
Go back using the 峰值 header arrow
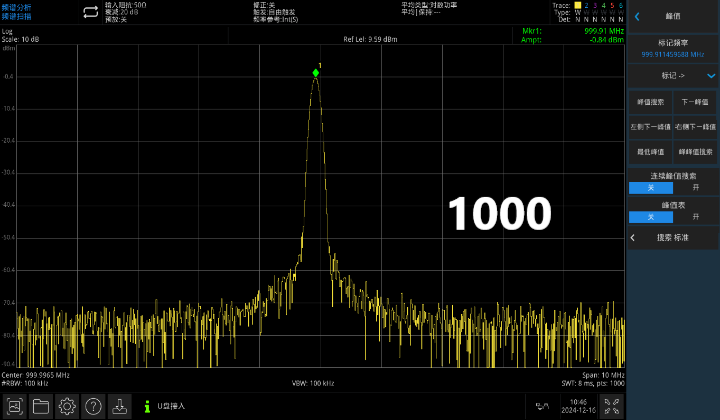(x=637, y=15)
